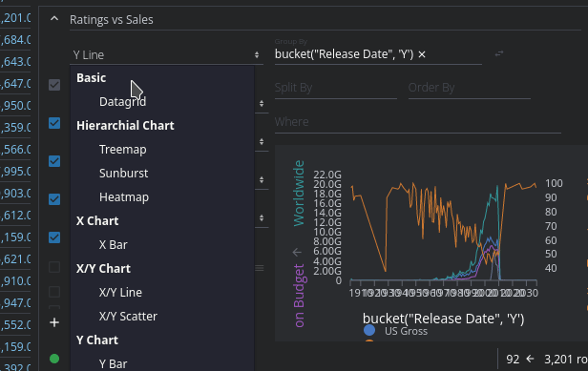Open the first column aggregate selector arrows
Screen dimensions: 588x371
click(262, 103)
